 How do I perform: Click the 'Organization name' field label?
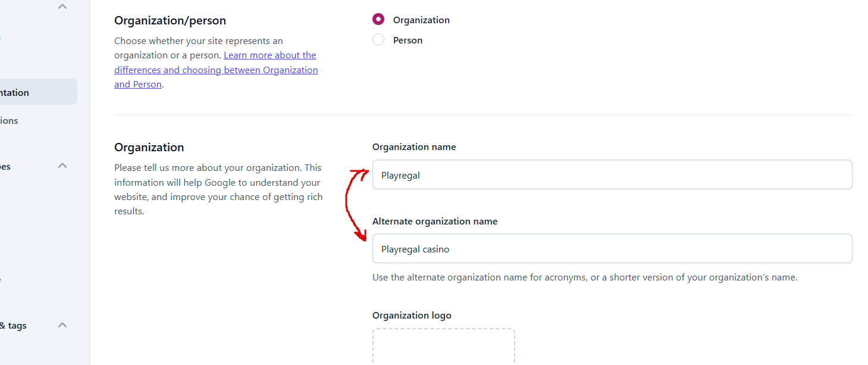point(414,147)
